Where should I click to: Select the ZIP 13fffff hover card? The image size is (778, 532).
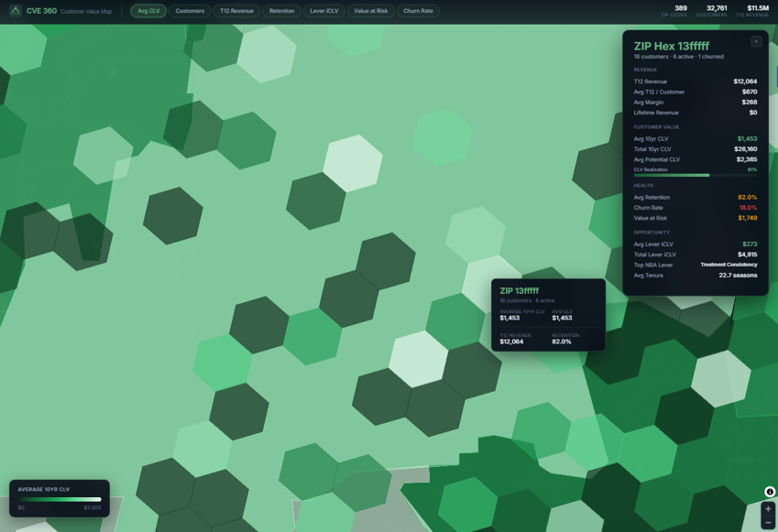[x=549, y=315]
